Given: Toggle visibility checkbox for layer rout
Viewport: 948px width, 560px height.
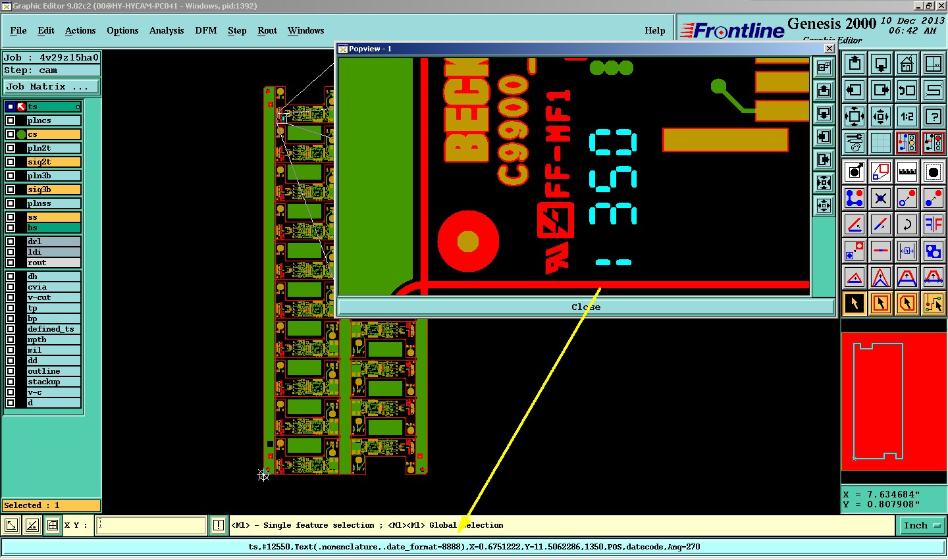Looking at the screenshot, I should coord(11,263).
